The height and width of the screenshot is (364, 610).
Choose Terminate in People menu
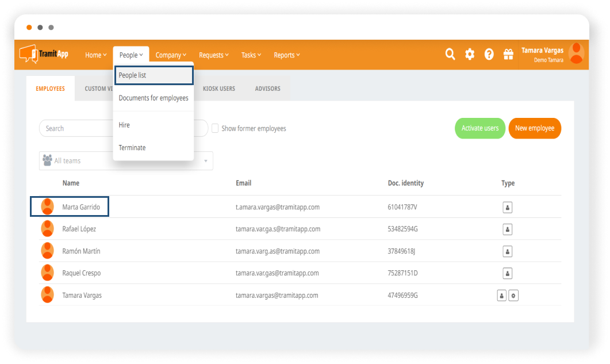132,148
